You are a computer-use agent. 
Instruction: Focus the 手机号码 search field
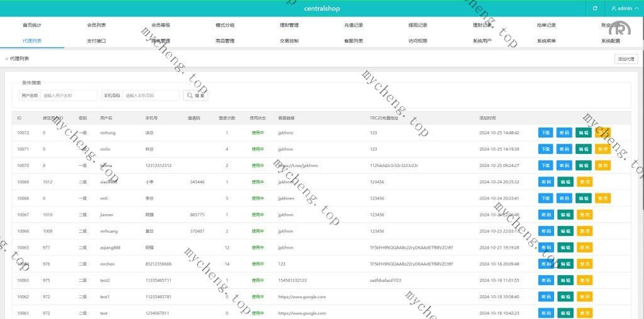pyautogui.click(x=151, y=95)
